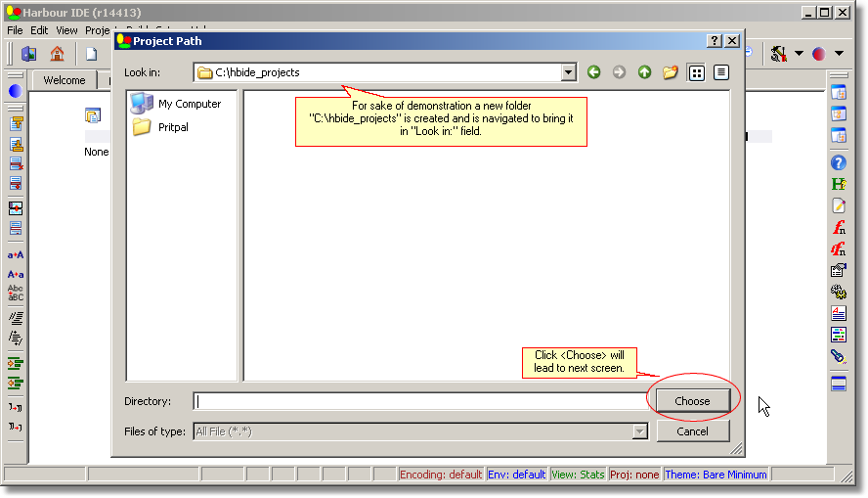
Task: Select the Welcome tab
Action: click(65, 80)
